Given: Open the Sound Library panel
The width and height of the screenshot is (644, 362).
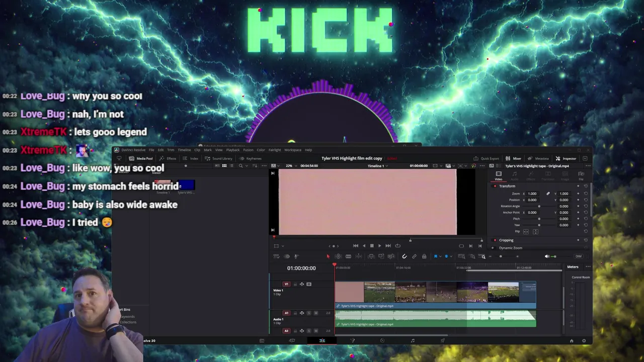Looking at the screenshot, I should pos(219,158).
